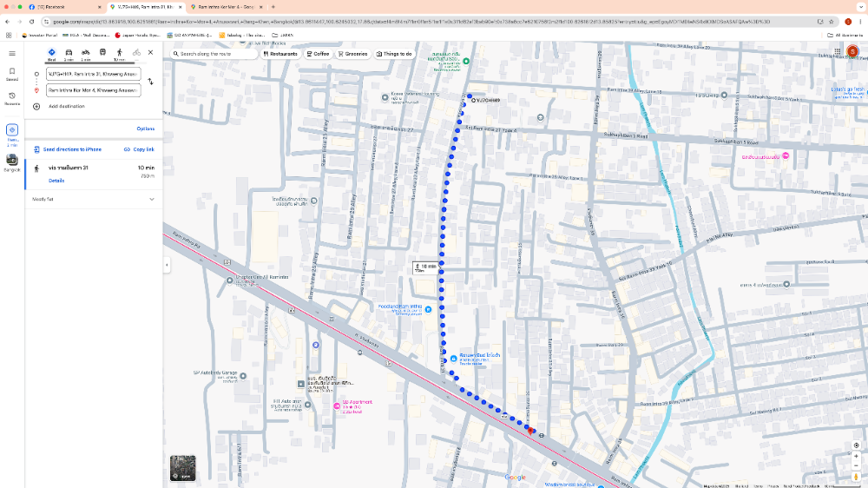Click the 10 min route label on map
The width and height of the screenshot is (868, 488).
(x=425, y=268)
